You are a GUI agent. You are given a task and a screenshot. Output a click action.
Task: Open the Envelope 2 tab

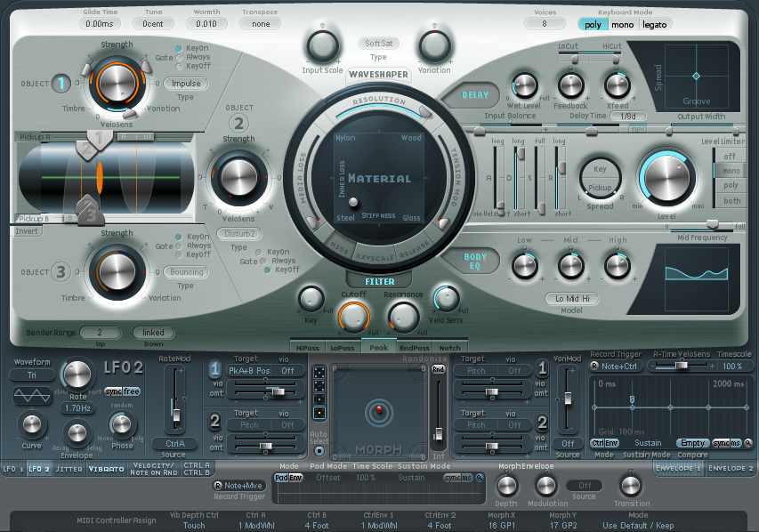coord(732,468)
